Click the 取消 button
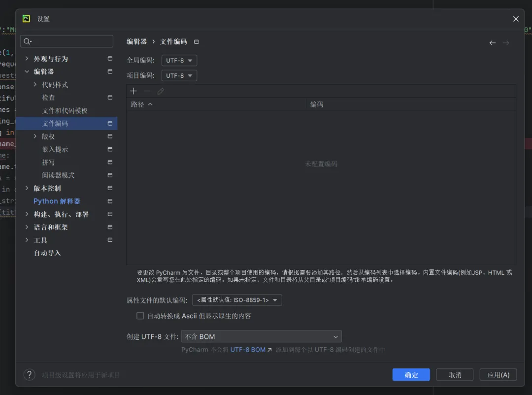Screen dimensions: 532x395 (455, 375)
